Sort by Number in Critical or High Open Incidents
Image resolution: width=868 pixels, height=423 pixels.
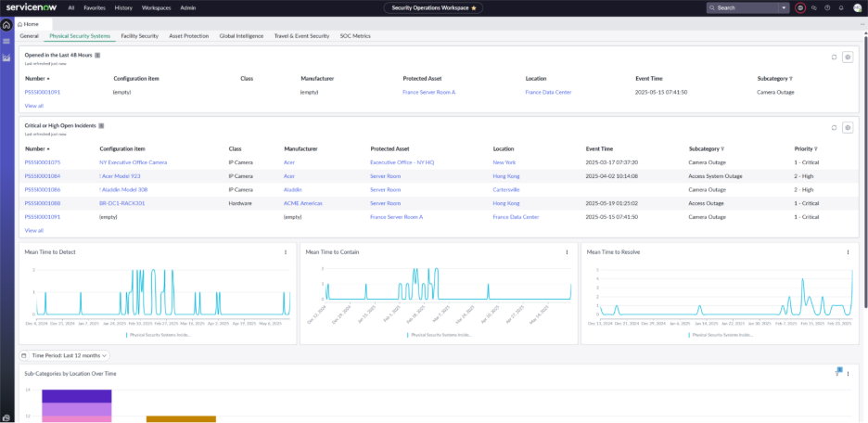click(38, 149)
